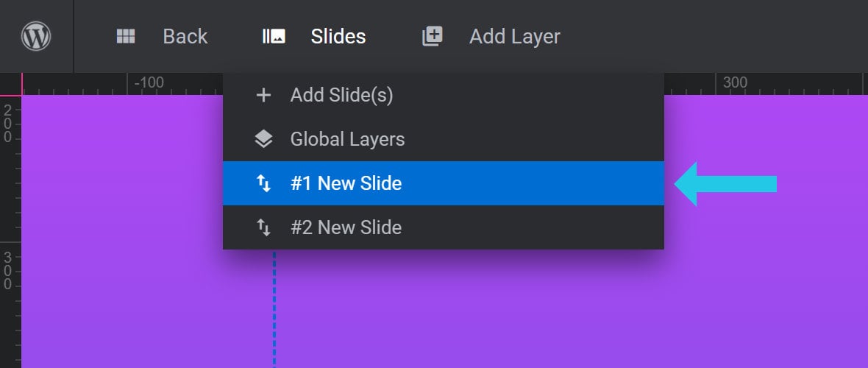Click the WordPress logo icon
868x368 pixels.
tap(36, 37)
